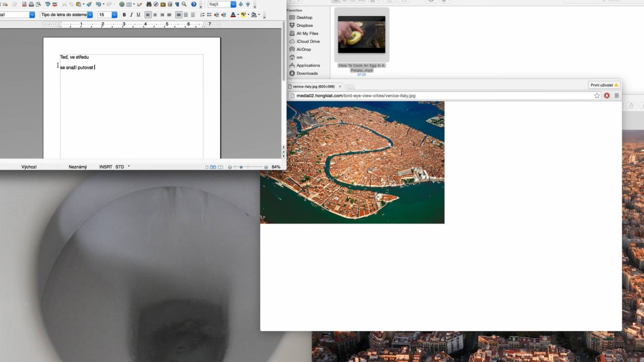Click the zoom slider handle in status bar
The image size is (644, 362).
coord(241,167)
